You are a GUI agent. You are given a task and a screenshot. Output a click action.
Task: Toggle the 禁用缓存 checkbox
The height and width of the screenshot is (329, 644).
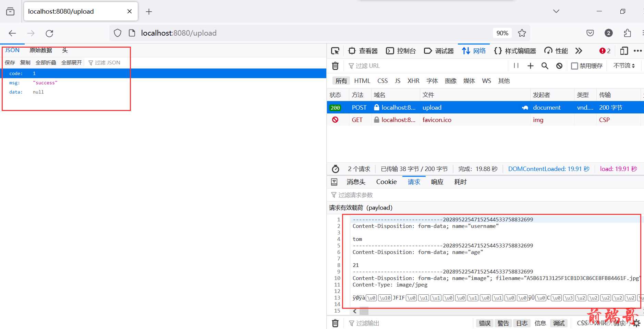point(575,66)
